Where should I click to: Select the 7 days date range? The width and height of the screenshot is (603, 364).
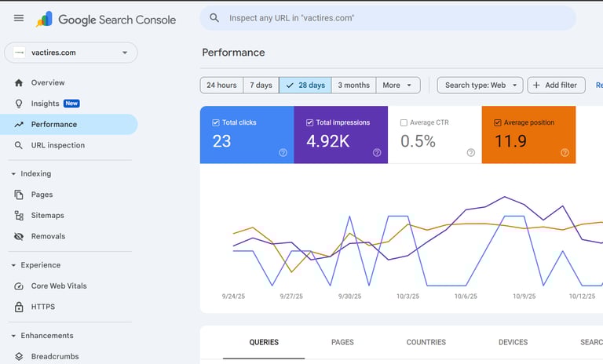click(x=261, y=86)
